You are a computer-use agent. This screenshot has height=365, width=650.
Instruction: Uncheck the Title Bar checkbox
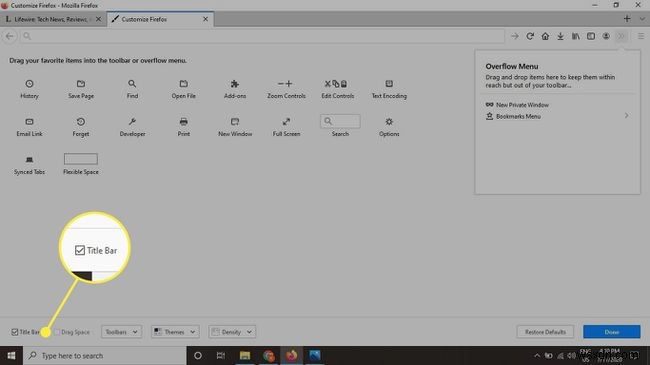(15, 332)
